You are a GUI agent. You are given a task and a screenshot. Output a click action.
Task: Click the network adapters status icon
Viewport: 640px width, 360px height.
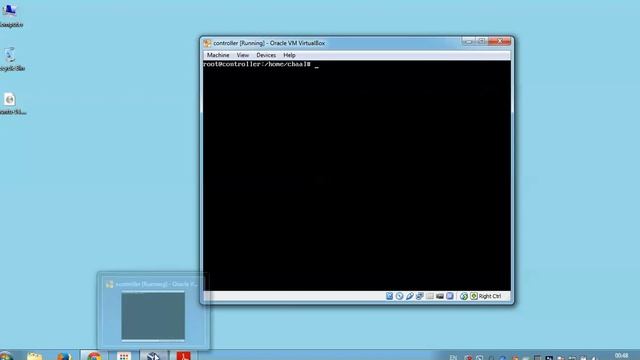pos(420,296)
